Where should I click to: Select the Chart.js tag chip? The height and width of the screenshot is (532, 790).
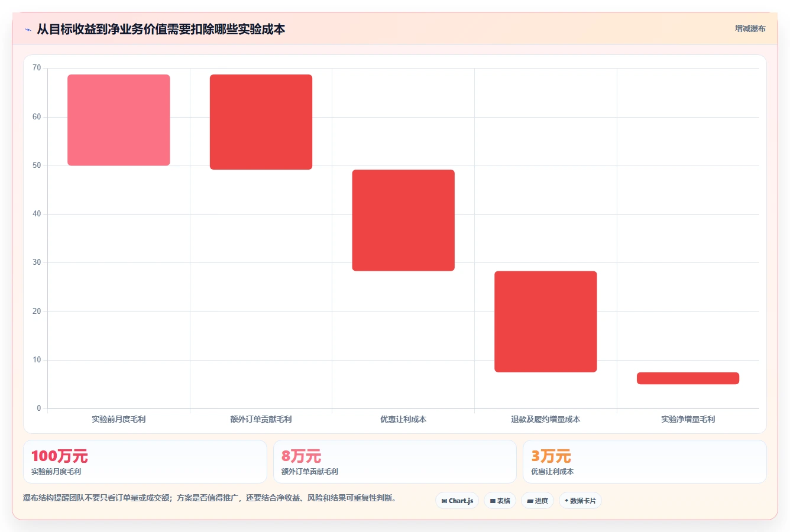457,501
